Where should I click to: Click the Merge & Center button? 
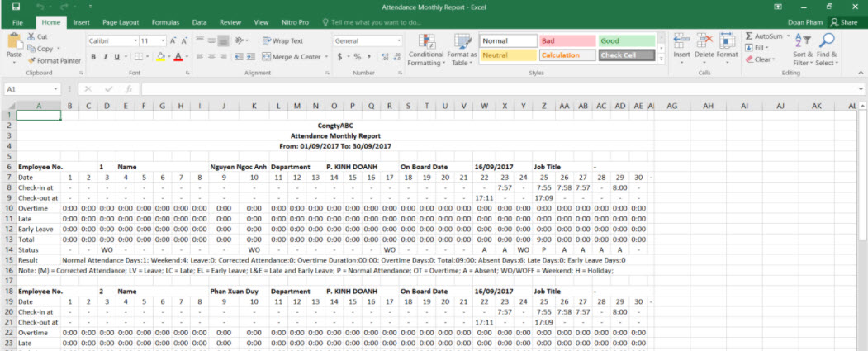point(292,57)
